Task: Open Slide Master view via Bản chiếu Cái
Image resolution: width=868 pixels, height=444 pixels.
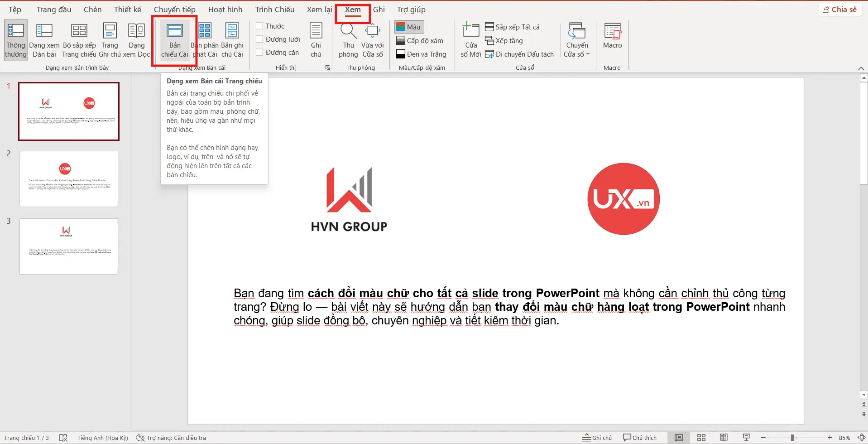Action: coord(175,40)
